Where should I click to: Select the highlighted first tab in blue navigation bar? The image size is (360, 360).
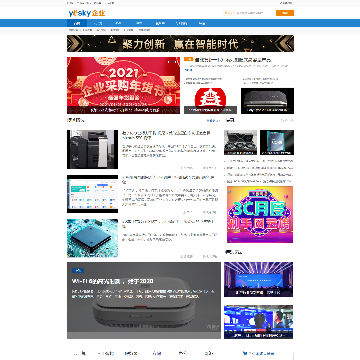coord(77,23)
